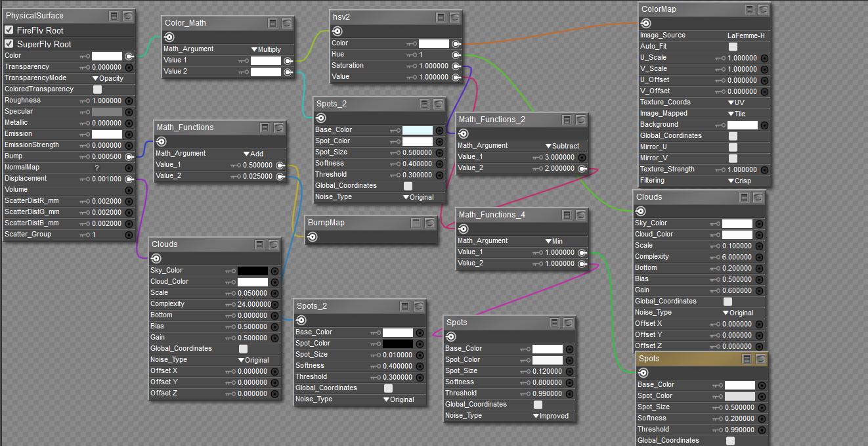Viewport: 868px width, 446px height.
Task: Open Math_Functions_4 Min dropdown
Action: (553, 241)
